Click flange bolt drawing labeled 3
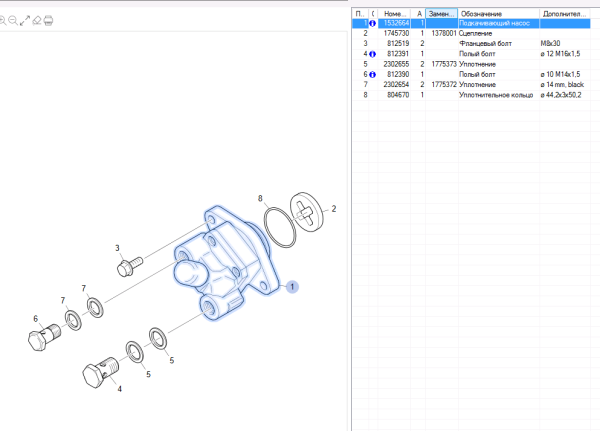The width and height of the screenshot is (600, 431). point(130,267)
